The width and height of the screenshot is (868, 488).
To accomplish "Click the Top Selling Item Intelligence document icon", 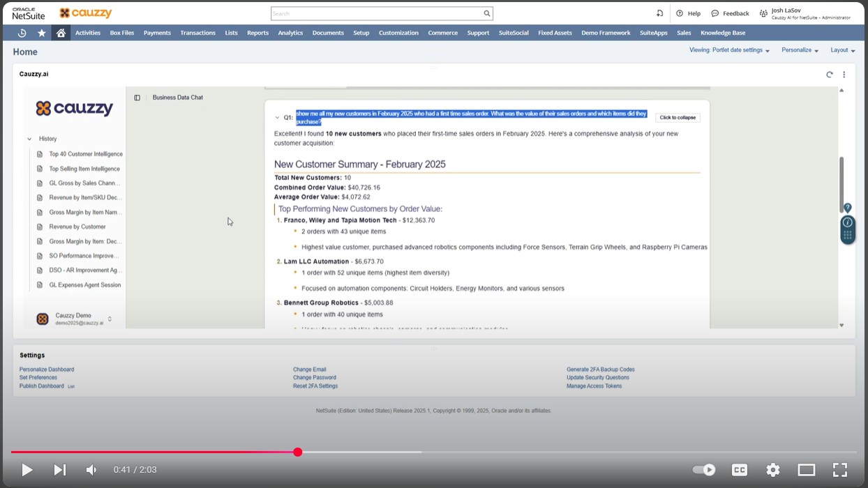I will [40, 169].
